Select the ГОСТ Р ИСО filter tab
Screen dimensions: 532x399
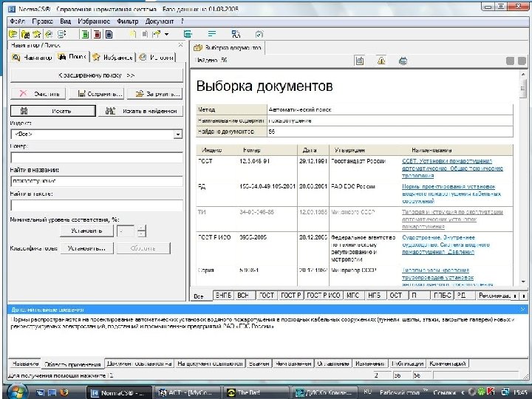324,296
